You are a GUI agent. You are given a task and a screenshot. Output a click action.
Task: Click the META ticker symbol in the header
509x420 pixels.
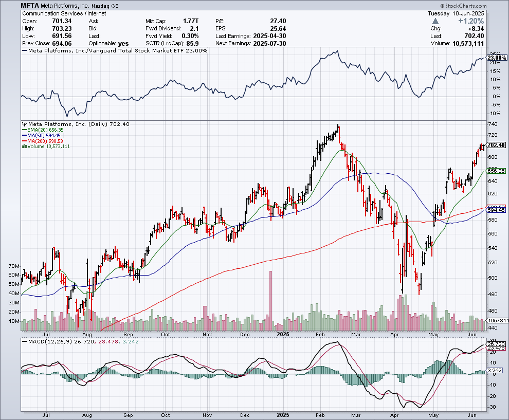pos(30,6)
